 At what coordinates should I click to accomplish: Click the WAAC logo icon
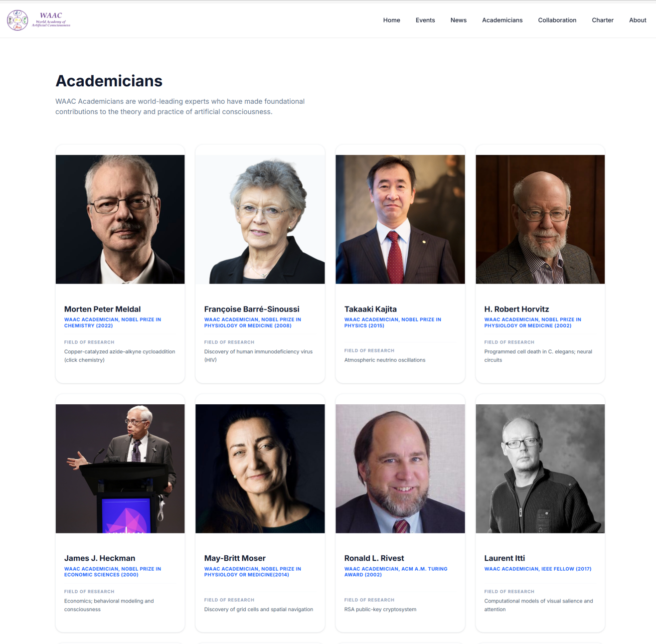[17, 20]
